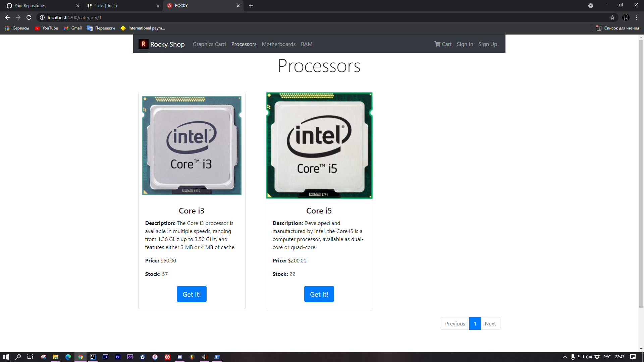
Task: Select page 1 in pagination
Action: [475, 323]
